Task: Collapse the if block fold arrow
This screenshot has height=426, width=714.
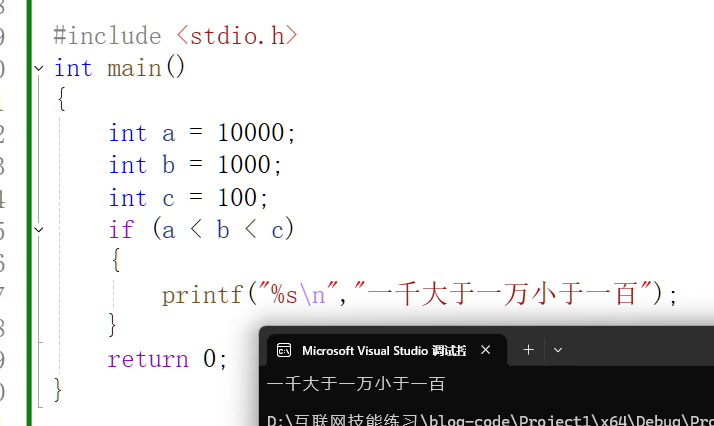Action: (39, 229)
